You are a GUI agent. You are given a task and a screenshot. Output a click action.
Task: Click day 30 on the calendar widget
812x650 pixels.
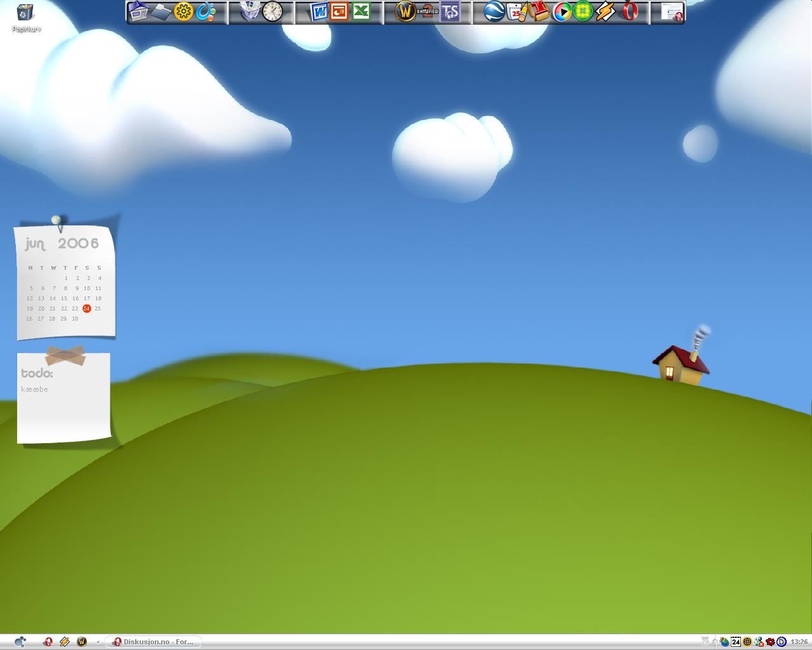[x=75, y=319]
